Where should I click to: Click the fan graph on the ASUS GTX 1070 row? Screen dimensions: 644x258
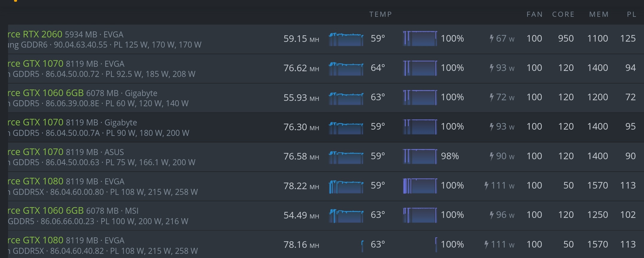pyautogui.click(x=420, y=156)
